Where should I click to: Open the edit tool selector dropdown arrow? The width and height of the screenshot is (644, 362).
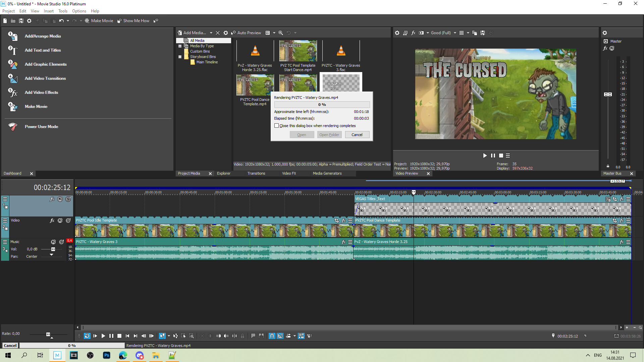[x=169, y=336]
